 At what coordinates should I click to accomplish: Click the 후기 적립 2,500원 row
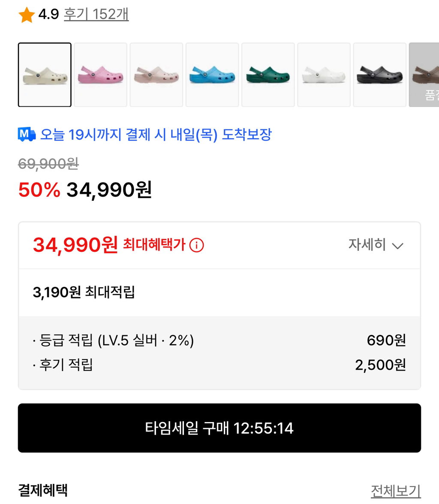pos(219,365)
